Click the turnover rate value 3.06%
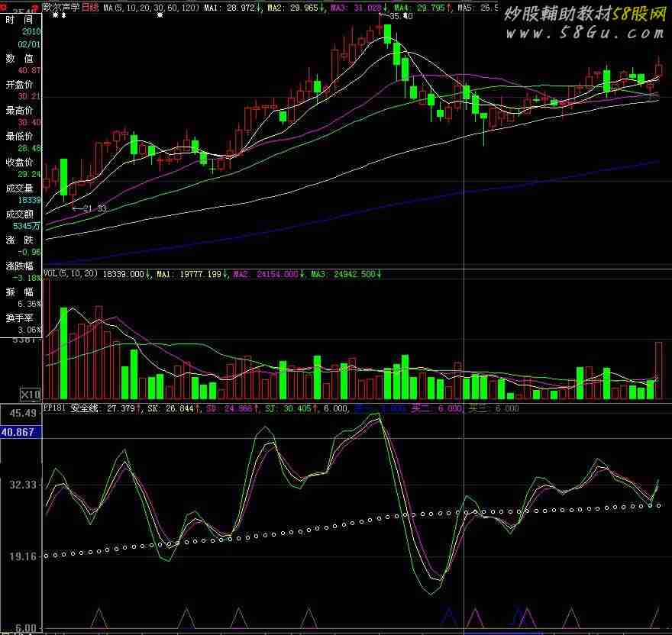The image size is (672, 635). 29,330
